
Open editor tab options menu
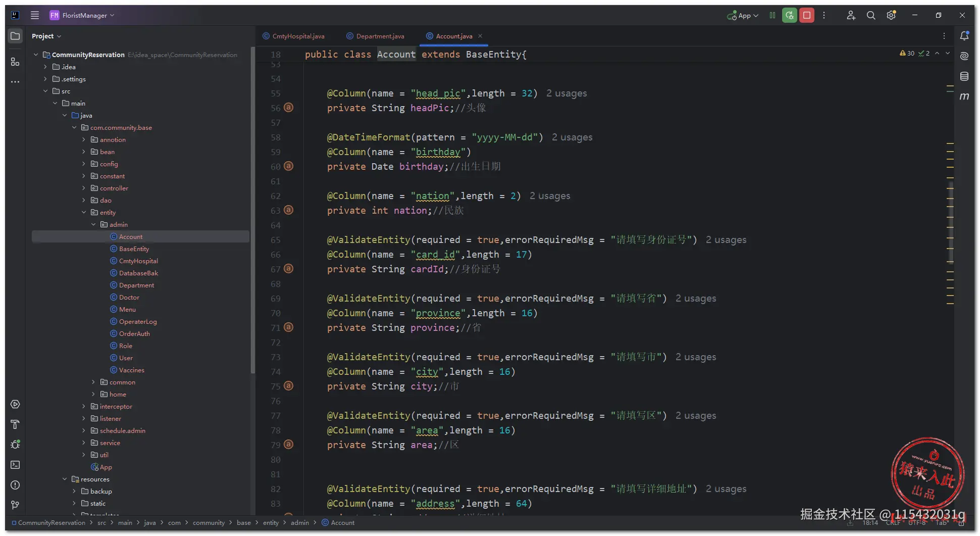pos(944,36)
